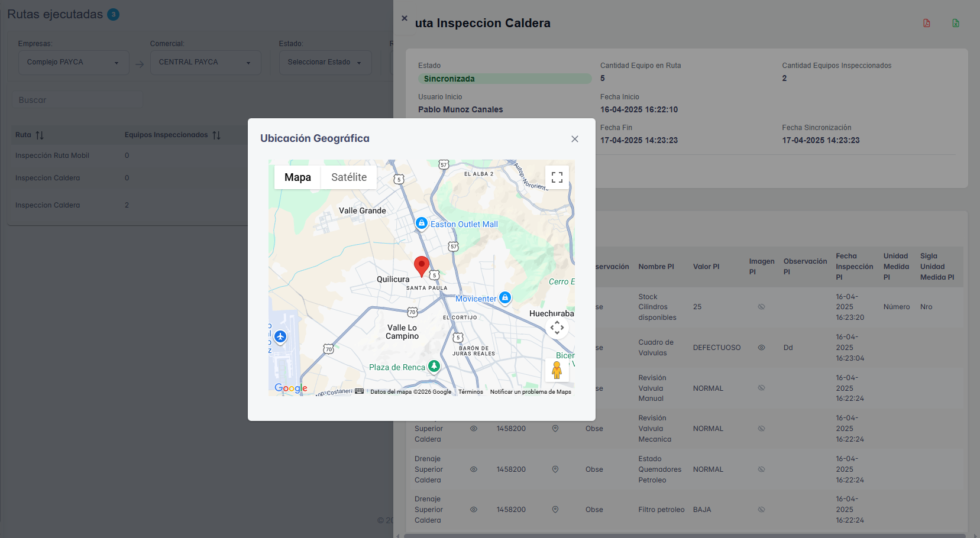Open the Términos link on the map

point(470,391)
